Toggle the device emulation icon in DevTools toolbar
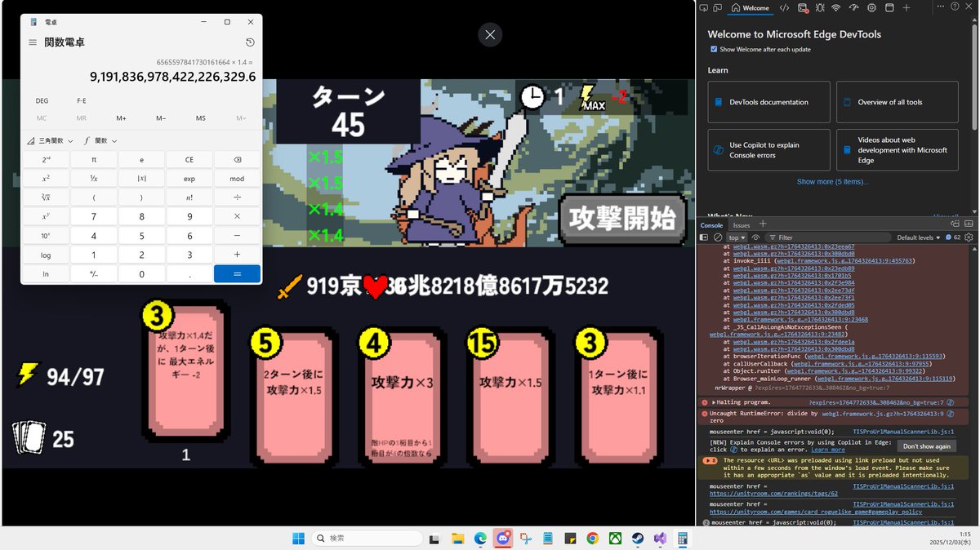 (718, 7)
